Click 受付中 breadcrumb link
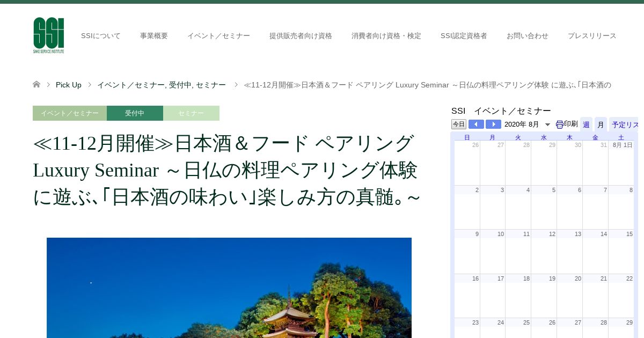Screen dimensions: 644x338 tap(180, 85)
